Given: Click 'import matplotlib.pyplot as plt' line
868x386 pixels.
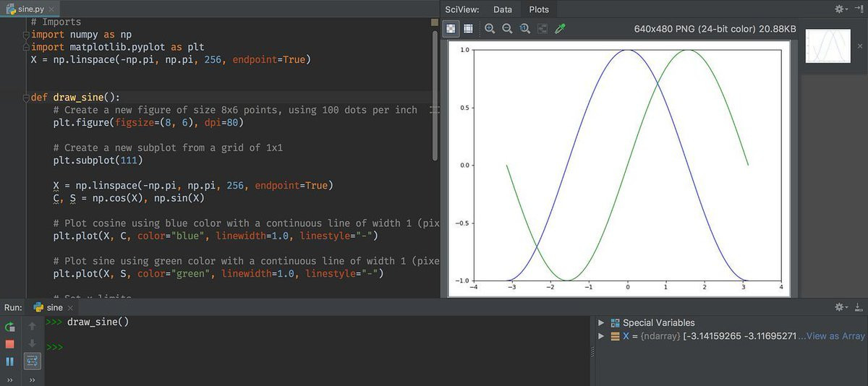Looking at the screenshot, I should (x=118, y=47).
